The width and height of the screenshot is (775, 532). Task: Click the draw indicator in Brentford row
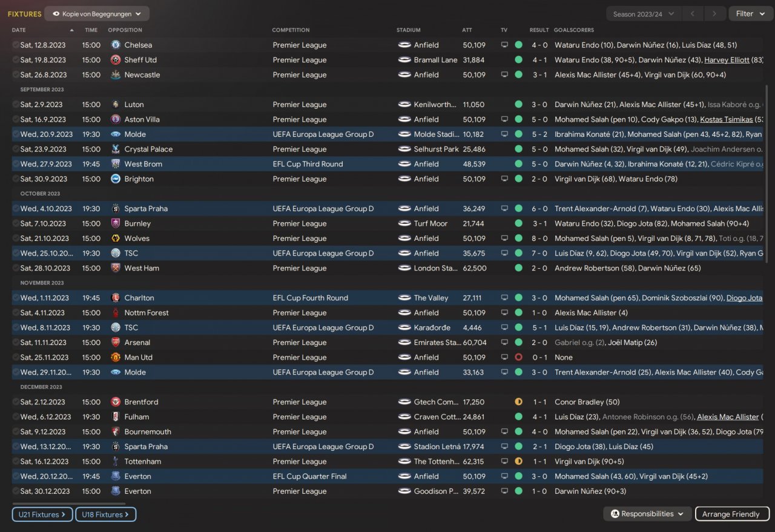coord(518,402)
